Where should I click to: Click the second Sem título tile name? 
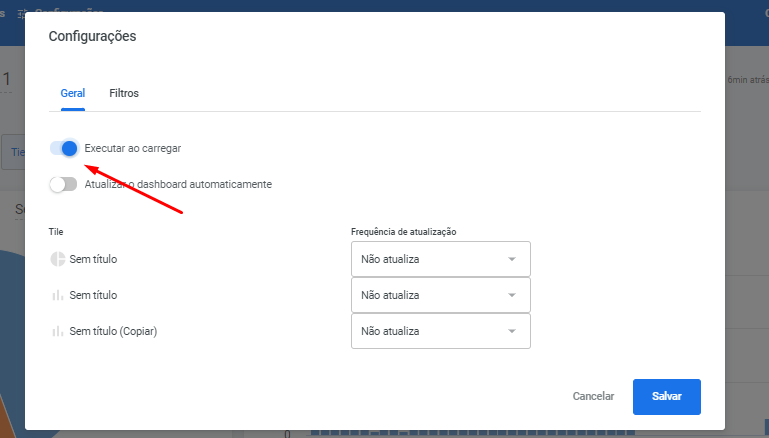[x=93, y=295]
